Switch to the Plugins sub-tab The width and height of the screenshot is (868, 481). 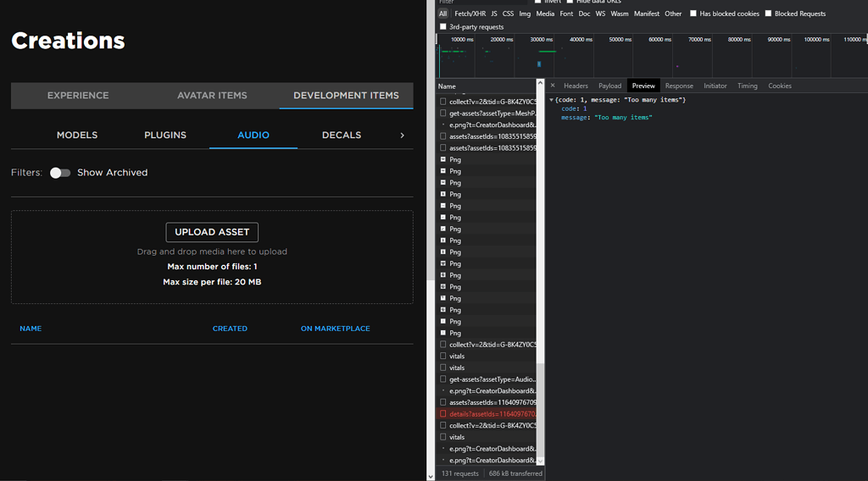point(165,135)
